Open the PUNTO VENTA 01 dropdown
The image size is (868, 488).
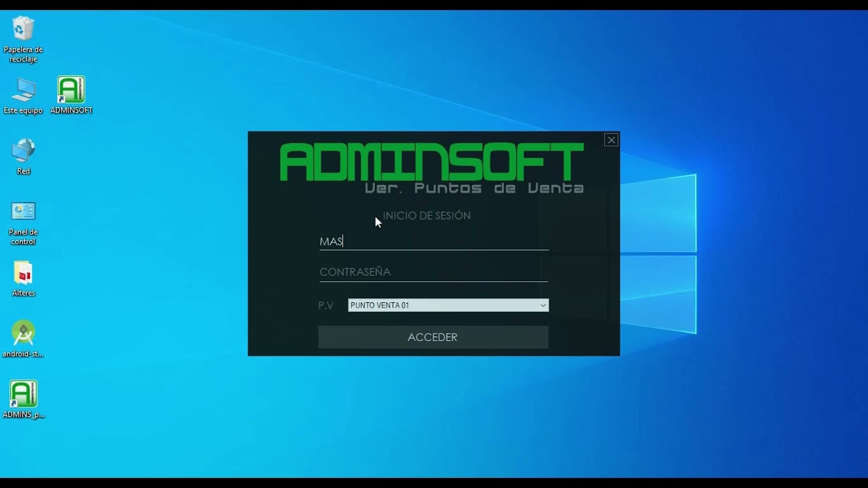pos(448,305)
